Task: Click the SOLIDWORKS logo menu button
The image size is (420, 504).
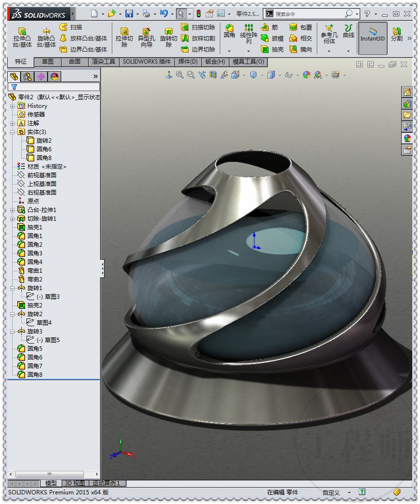Action: [40, 14]
